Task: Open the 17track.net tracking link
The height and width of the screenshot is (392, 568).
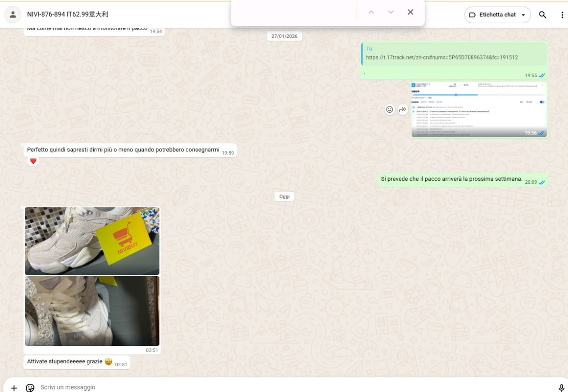Action: click(x=442, y=57)
